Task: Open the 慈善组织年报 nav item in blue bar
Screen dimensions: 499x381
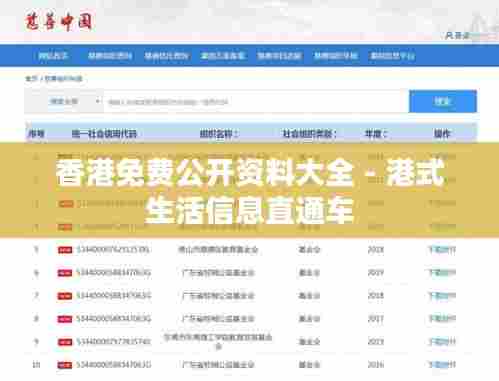Action: (336, 56)
